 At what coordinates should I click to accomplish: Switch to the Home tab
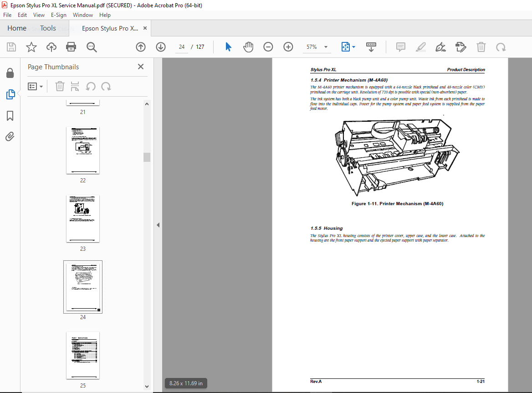click(x=17, y=28)
